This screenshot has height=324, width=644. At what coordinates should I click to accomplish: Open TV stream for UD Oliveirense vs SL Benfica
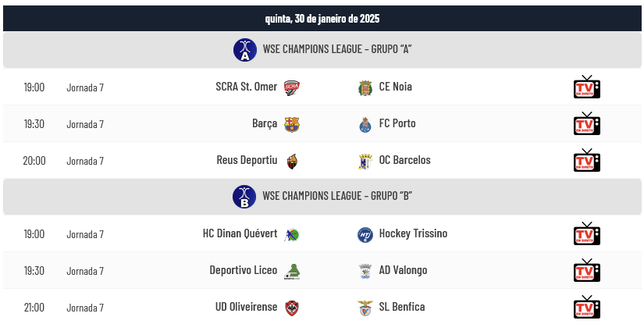[586, 308]
